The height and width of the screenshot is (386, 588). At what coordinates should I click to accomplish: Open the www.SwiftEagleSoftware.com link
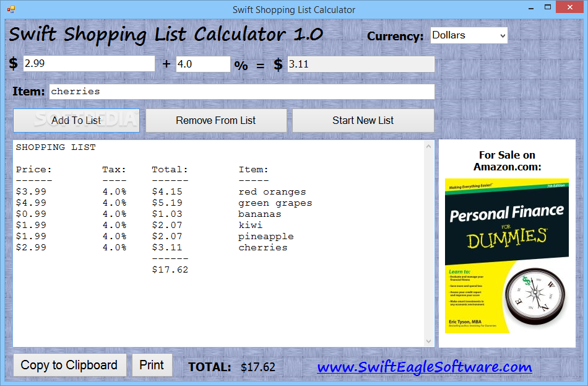pyautogui.click(x=425, y=367)
